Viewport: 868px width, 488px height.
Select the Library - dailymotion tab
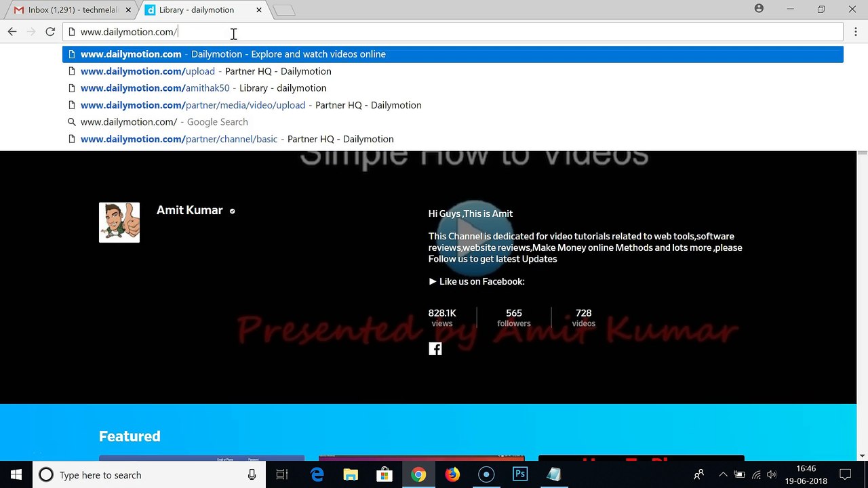[197, 10]
